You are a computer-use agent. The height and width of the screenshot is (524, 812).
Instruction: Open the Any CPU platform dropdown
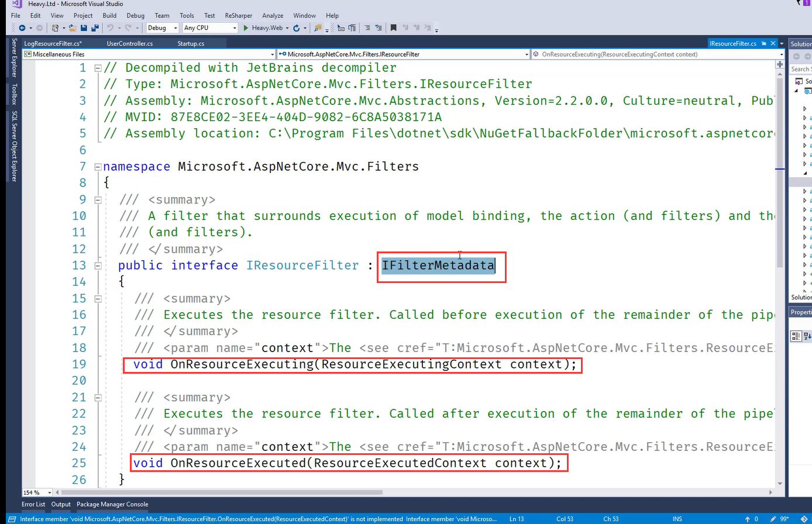click(209, 27)
